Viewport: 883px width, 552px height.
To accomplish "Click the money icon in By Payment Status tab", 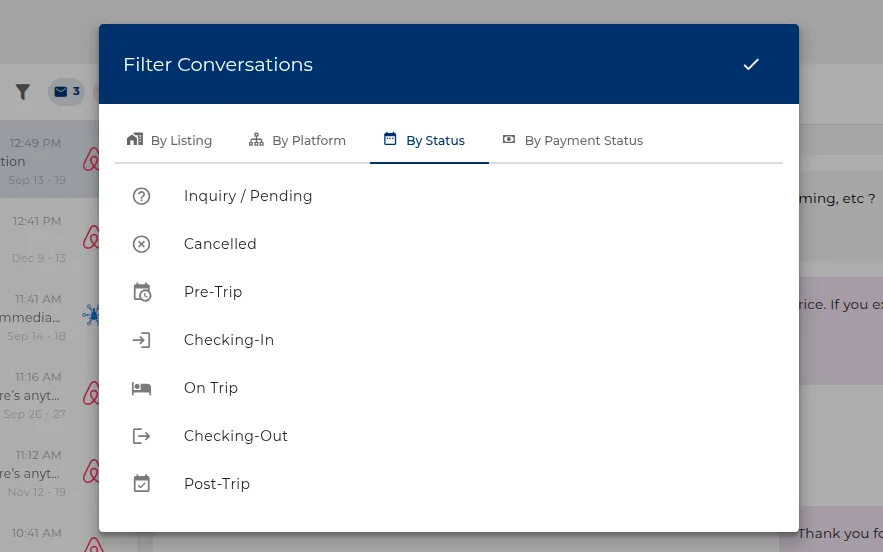I will [509, 139].
